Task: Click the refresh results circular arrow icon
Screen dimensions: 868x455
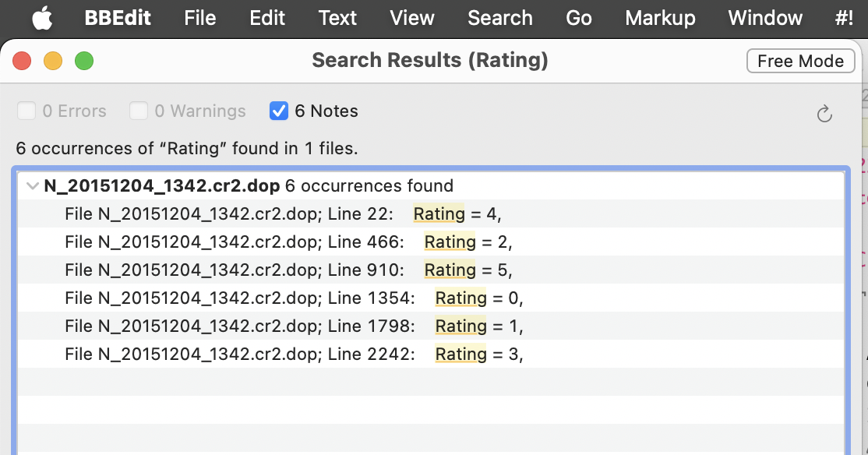Action: pyautogui.click(x=824, y=114)
